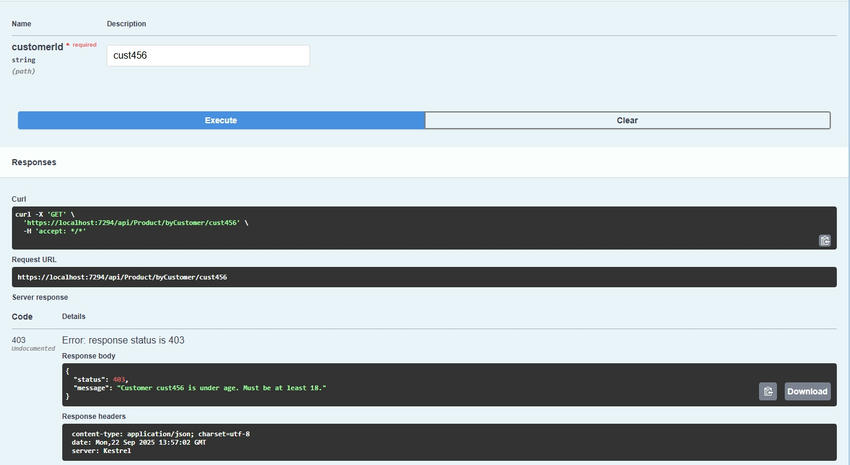
Task: Click the 'string' type label
Action: (23, 60)
